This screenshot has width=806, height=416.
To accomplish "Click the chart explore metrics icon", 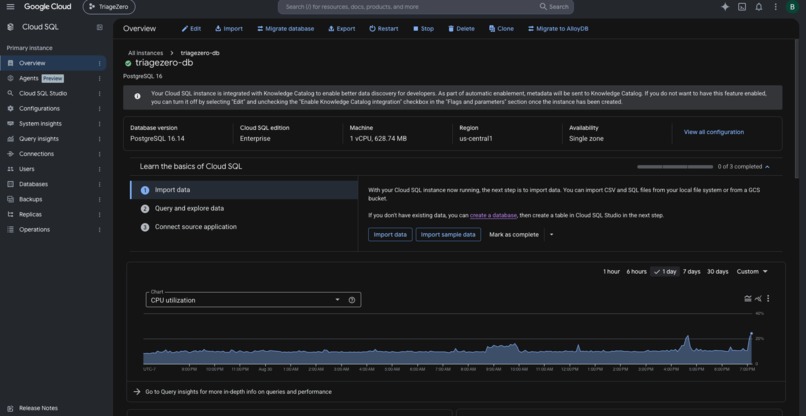I will click(x=758, y=298).
